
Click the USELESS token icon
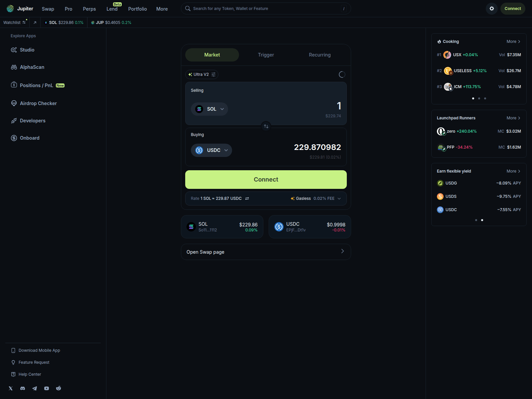(x=448, y=71)
